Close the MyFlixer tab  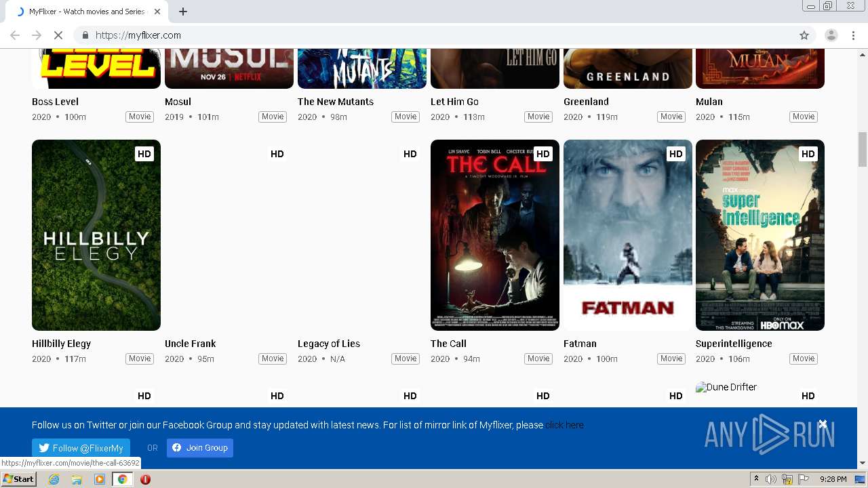(x=157, y=12)
